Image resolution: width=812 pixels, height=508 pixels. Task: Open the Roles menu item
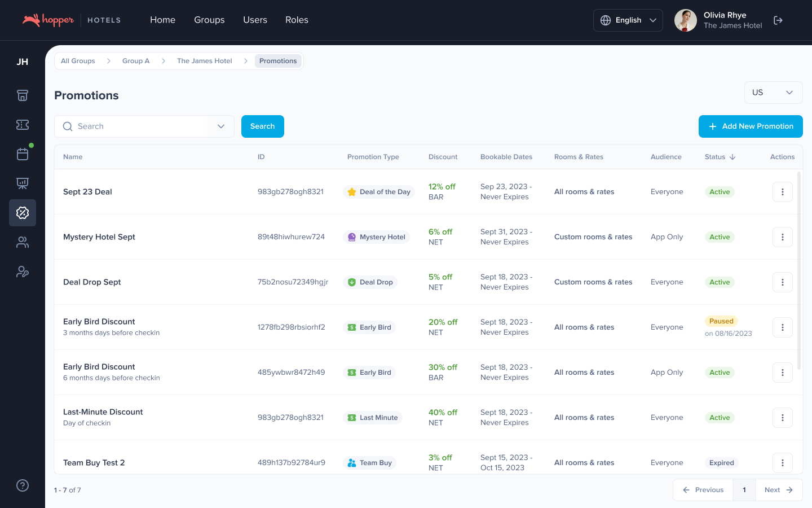297,20
